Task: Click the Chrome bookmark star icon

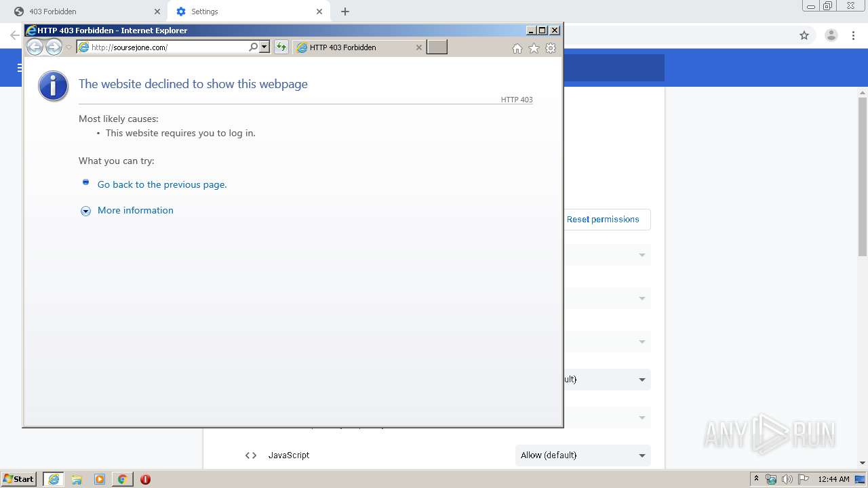Action: pos(804,35)
